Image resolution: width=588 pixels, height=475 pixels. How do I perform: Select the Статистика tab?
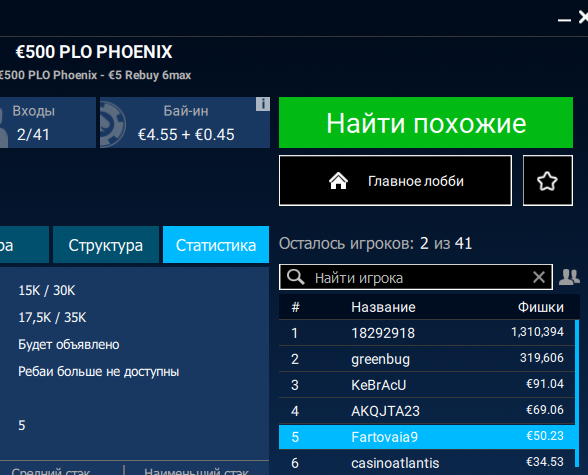click(216, 245)
